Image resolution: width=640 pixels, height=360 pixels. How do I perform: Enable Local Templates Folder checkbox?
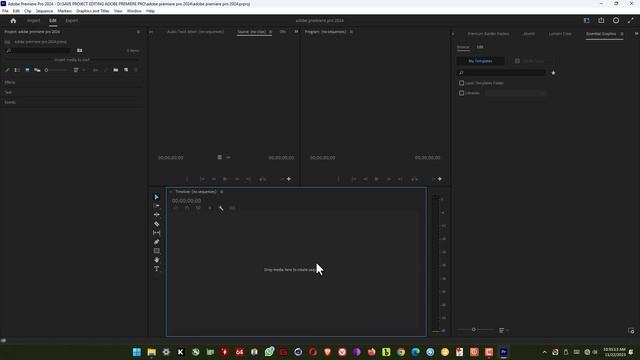pyautogui.click(x=461, y=83)
